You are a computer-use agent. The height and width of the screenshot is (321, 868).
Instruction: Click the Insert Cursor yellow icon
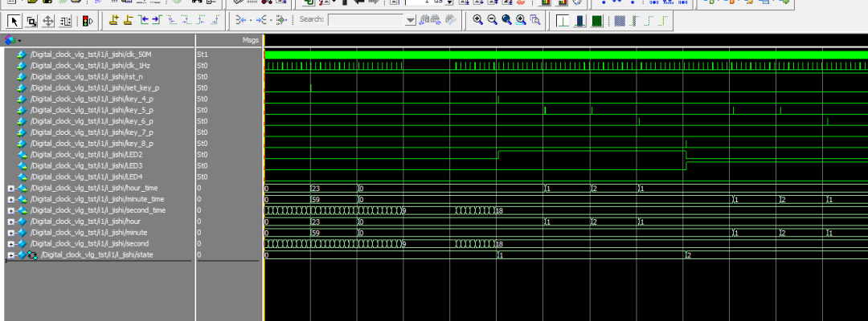(x=114, y=20)
